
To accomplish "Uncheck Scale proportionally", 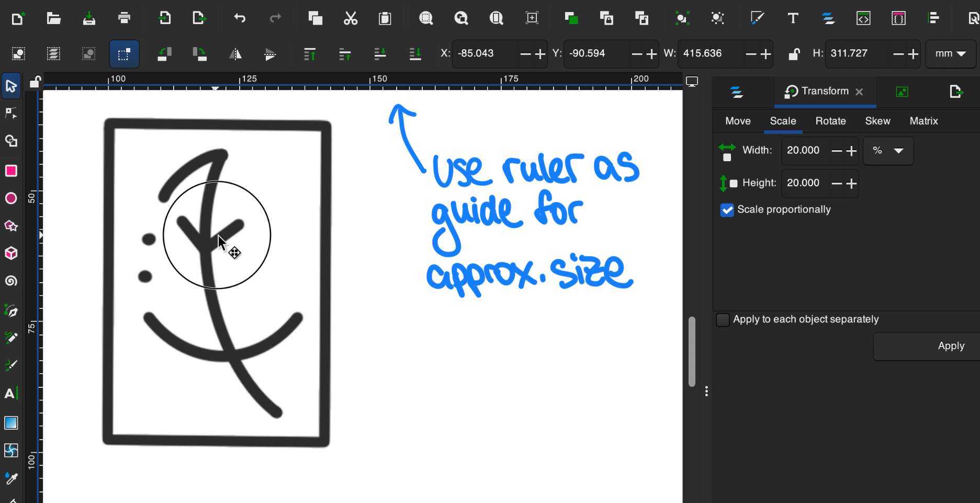I will click(727, 210).
